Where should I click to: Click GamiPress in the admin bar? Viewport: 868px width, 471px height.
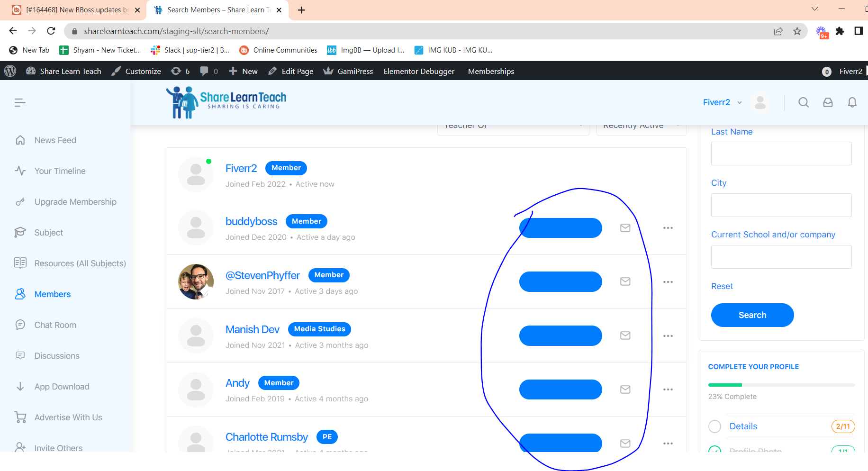tap(354, 72)
